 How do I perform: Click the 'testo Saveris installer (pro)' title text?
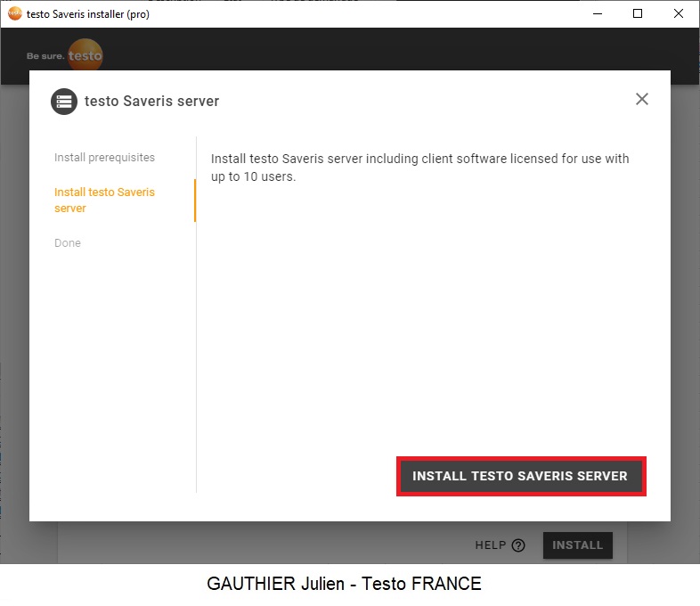[x=88, y=14]
